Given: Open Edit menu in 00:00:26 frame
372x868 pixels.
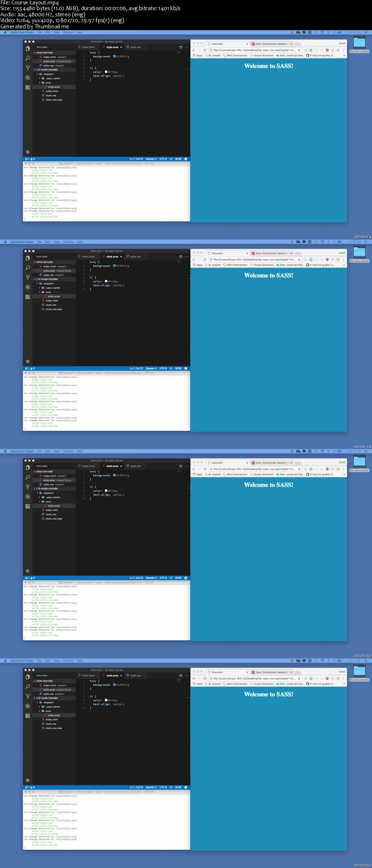Looking at the screenshot, I should pos(48,242).
